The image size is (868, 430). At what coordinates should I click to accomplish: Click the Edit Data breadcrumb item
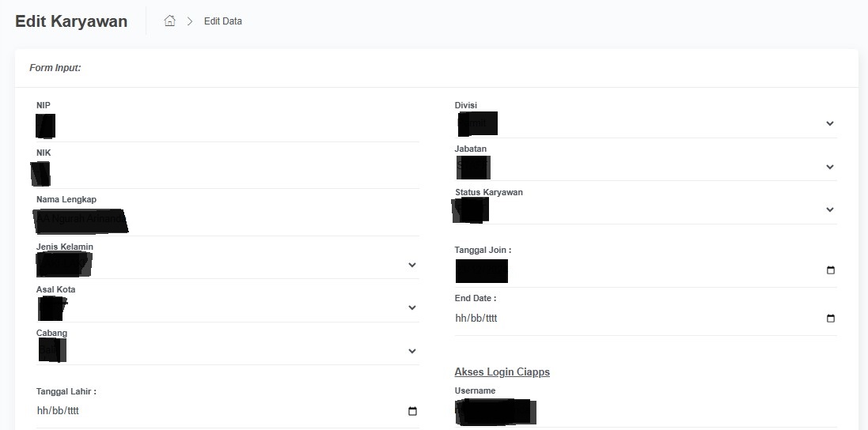tap(223, 21)
